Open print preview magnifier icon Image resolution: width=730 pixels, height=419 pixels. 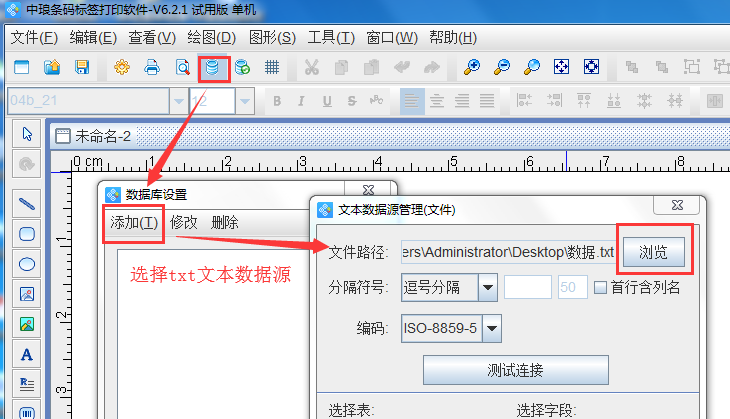point(182,68)
